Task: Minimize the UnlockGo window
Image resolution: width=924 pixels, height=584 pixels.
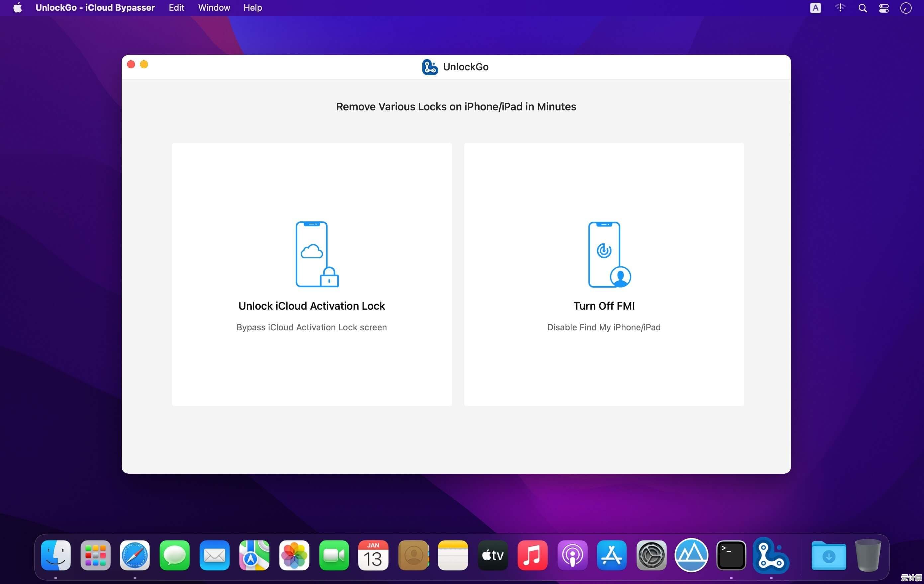Action: [x=144, y=64]
